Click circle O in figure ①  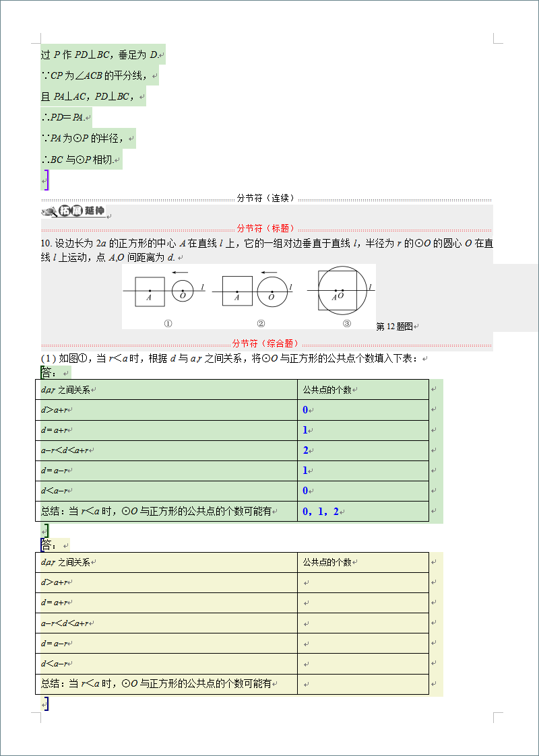[183, 291]
